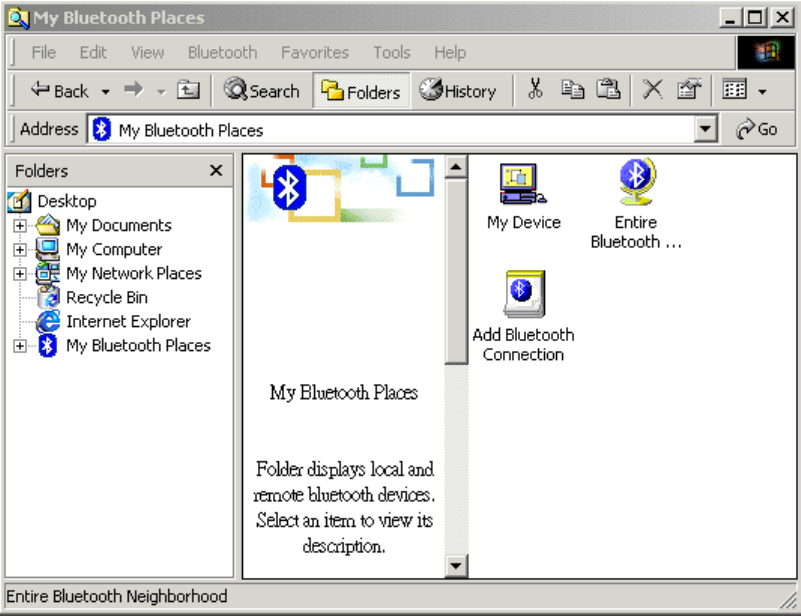Click the window title bar icon
The height and width of the screenshot is (616, 801).
18,18
